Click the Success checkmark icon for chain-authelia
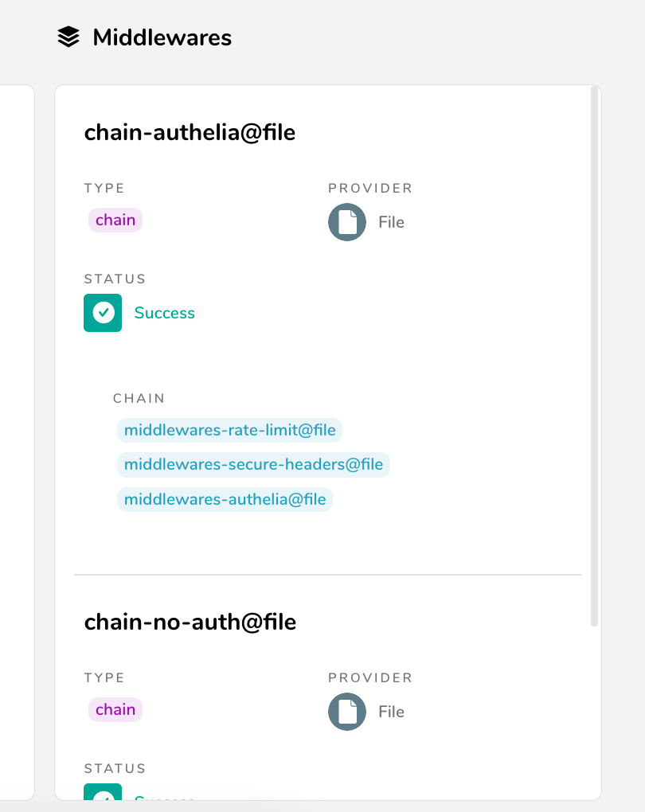 (103, 313)
